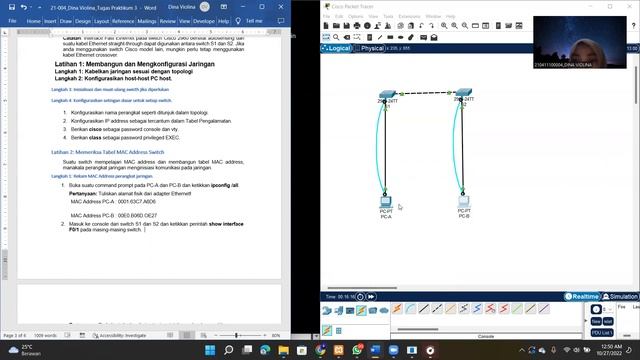The image size is (640, 360).
Task: Pick the blue coaxial cable
Action: click(x=477, y=309)
